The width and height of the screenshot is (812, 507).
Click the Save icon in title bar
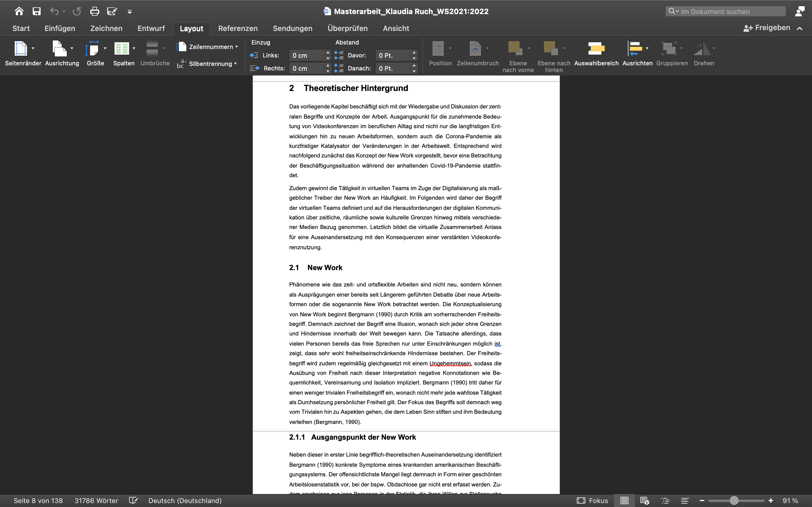(x=37, y=11)
